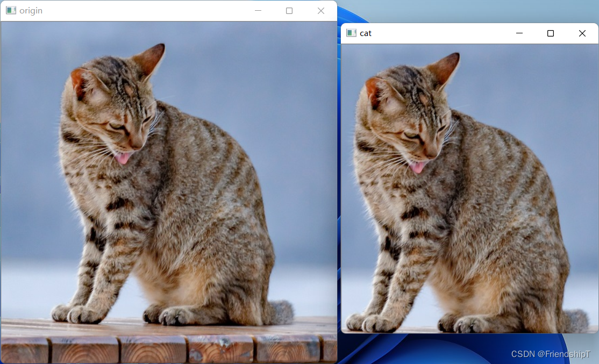Minimize the cat window
This screenshot has height=364, width=599.
pos(519,33)
